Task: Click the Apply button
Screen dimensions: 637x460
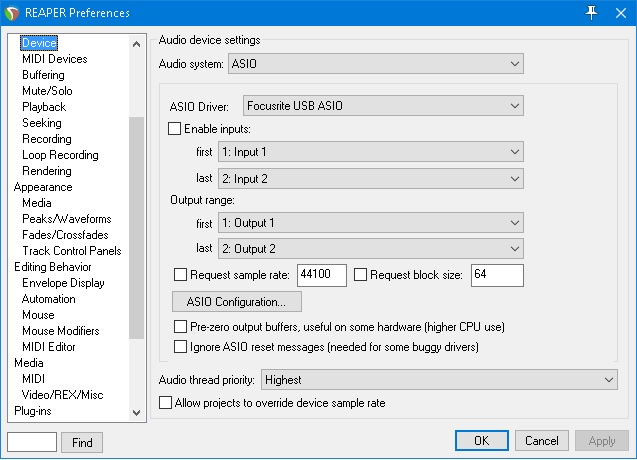Action: 602,440
